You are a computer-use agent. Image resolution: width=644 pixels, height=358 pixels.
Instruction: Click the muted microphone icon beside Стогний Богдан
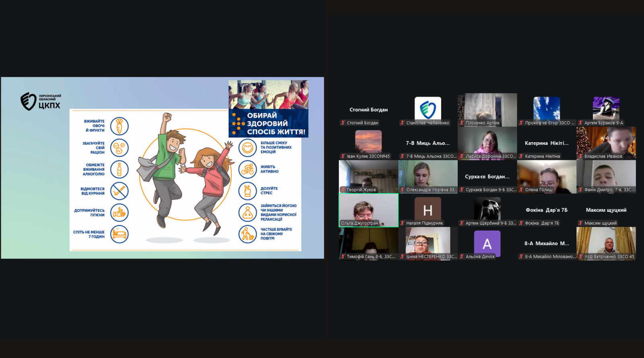(343, 123)
